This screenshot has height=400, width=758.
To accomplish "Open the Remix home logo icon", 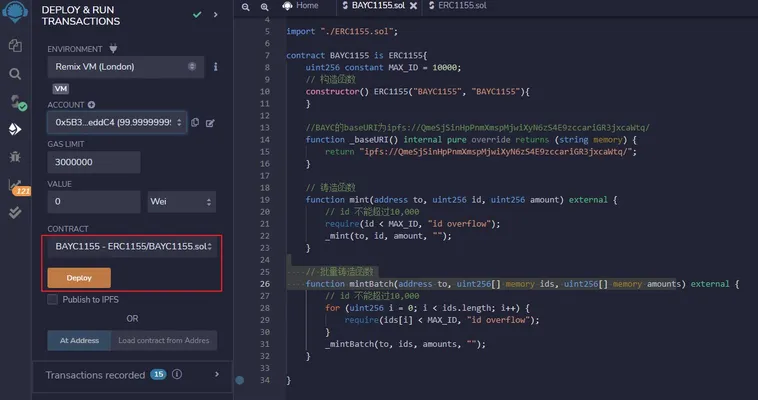I will (15, 12).
